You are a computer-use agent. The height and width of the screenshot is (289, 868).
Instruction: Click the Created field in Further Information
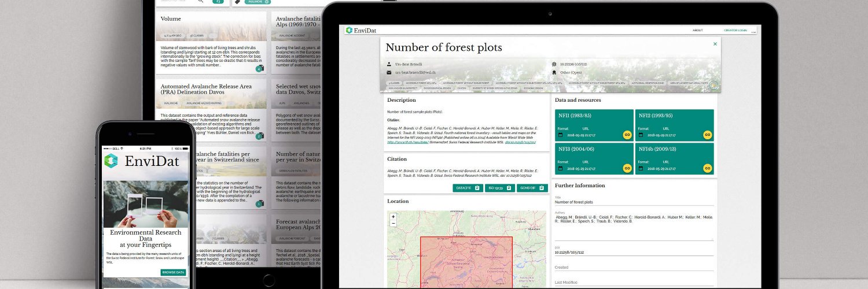pyautogui.click(x=634, y=268)
